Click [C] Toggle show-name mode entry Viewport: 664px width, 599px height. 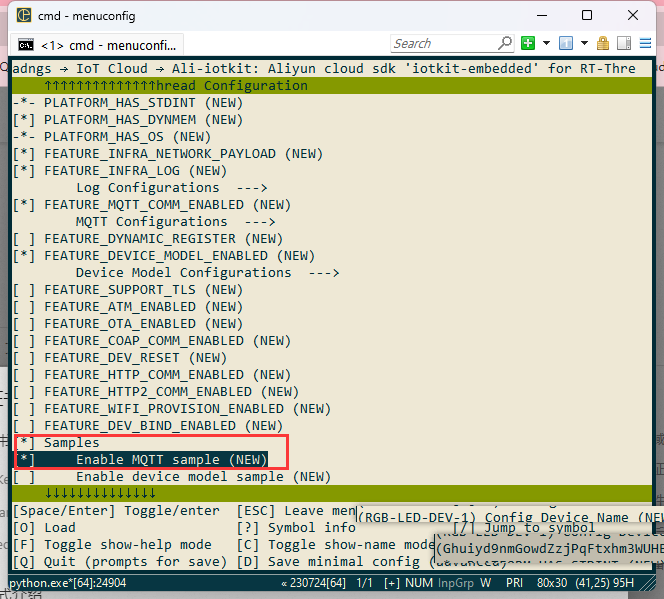point(335,545)
